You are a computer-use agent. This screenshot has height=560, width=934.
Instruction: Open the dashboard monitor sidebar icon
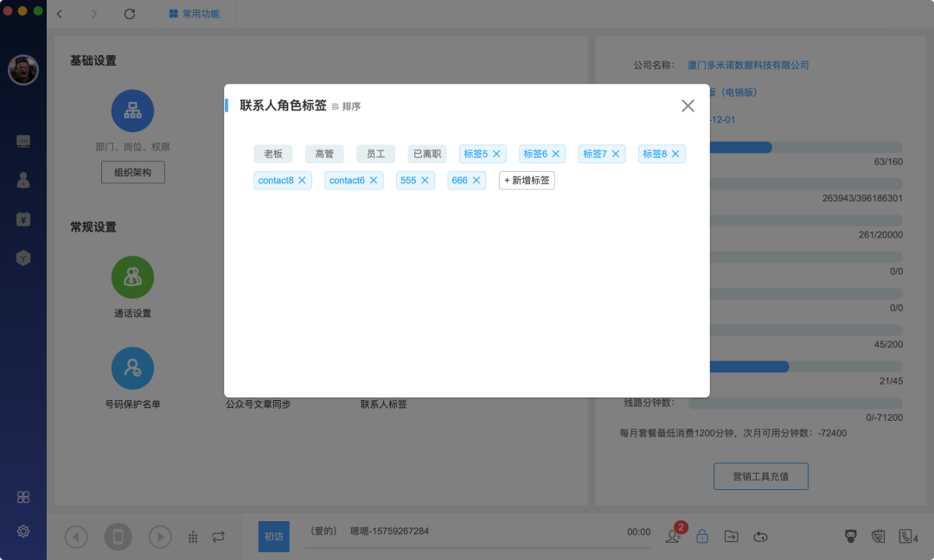coord(23,141)
